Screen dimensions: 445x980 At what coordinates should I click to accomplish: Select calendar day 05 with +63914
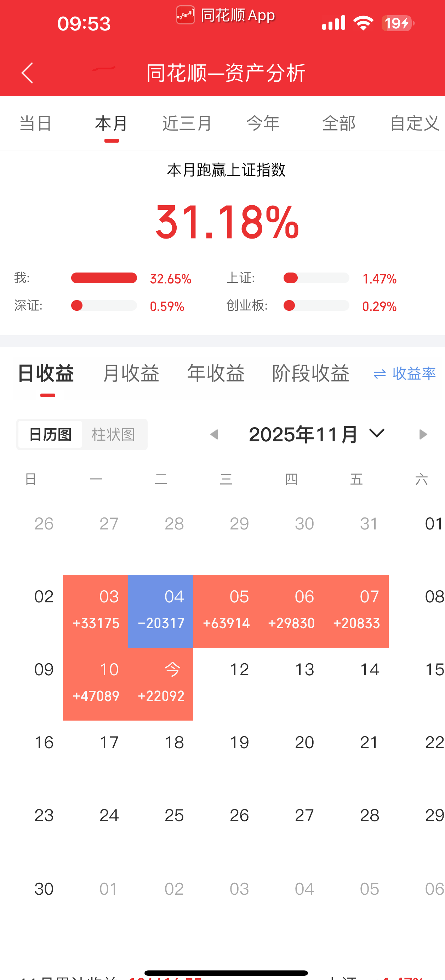(x=226, y=611)
